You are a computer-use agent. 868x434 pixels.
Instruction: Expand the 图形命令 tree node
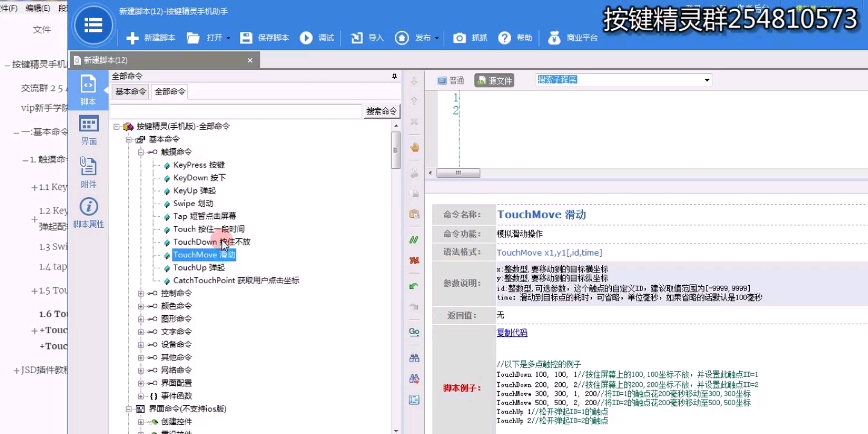pyautogui.click(x=140, y=319)
